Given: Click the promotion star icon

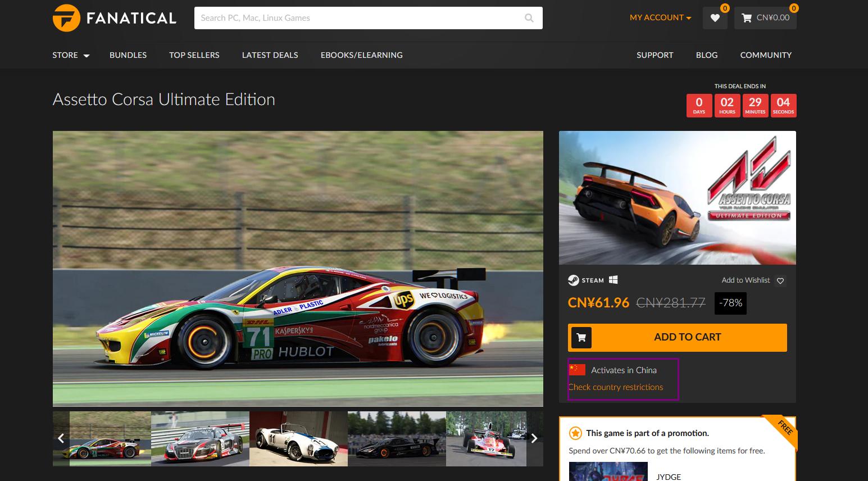Looking at the screenshot, I should [575, 433].
